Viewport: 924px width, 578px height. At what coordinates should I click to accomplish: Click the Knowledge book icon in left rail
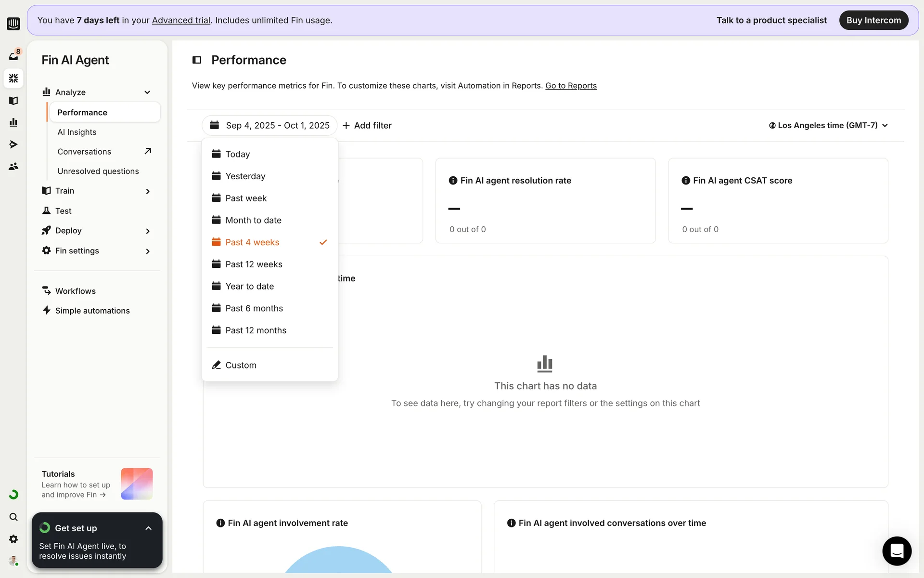[x=13, y=101]
